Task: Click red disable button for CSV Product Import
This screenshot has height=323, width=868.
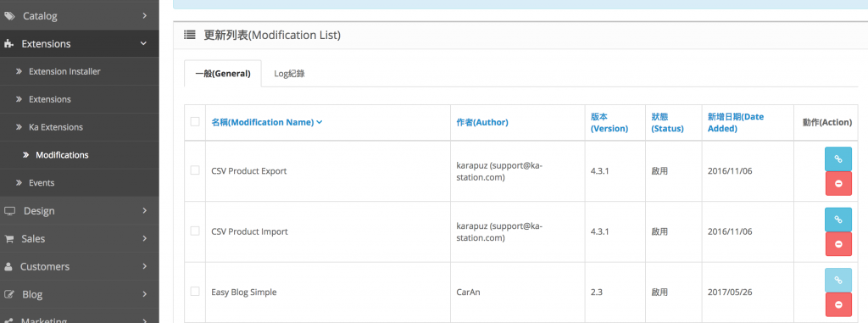Action: [838, 244]
